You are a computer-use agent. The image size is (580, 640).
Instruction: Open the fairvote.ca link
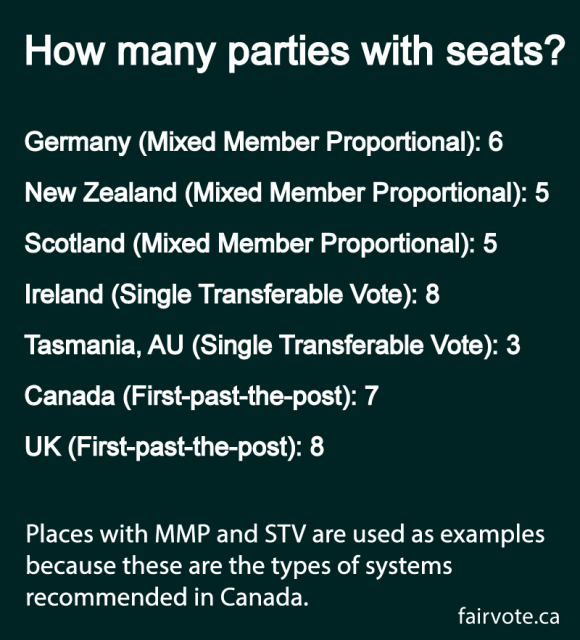coord(509,617)
